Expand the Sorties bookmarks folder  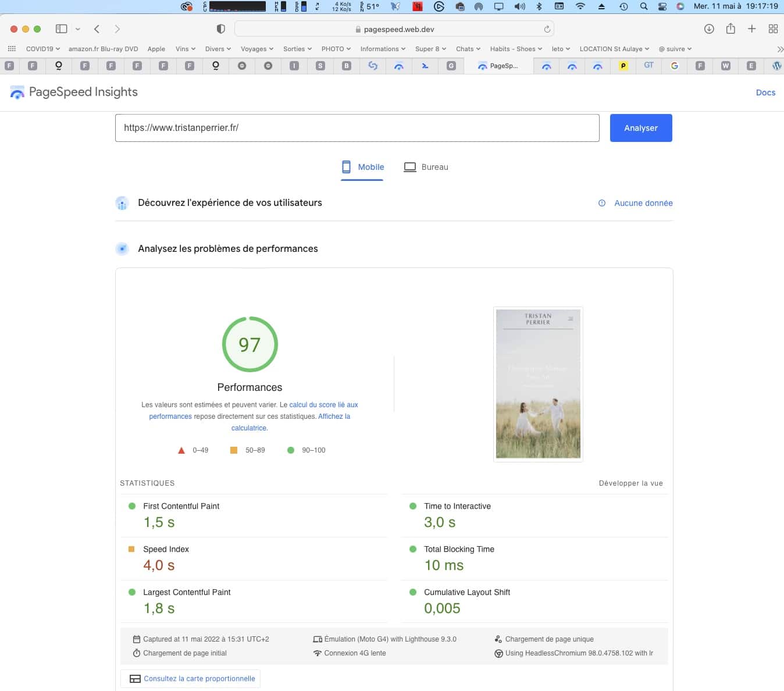click(x=297, y=49)
